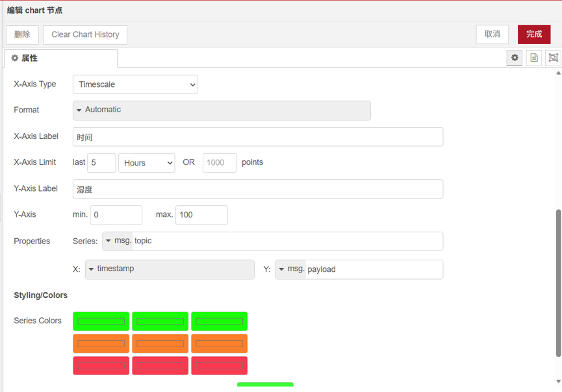The width and height of the screenshot is (562, 392).
Task: Pick third orange series color swatch
Action: pos(220,344)
